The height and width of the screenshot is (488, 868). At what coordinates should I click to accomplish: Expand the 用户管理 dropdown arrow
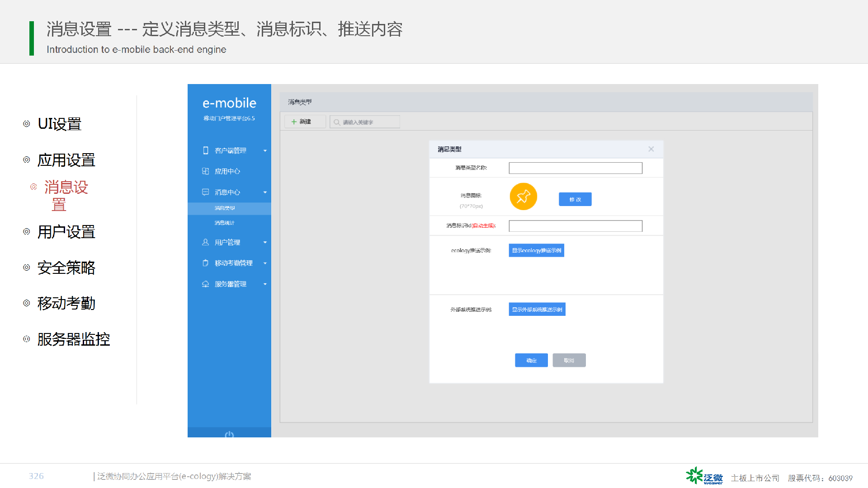pyautogui.click(x=265, y=243)
